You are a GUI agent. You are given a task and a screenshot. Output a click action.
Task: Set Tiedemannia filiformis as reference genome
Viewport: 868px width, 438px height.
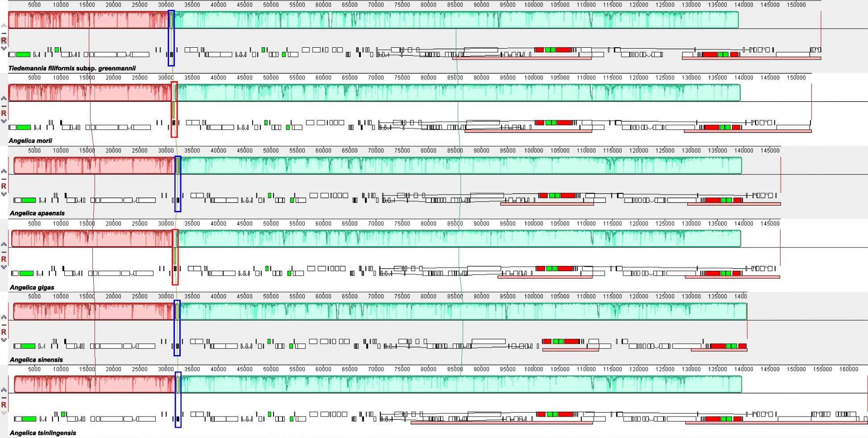4,41
